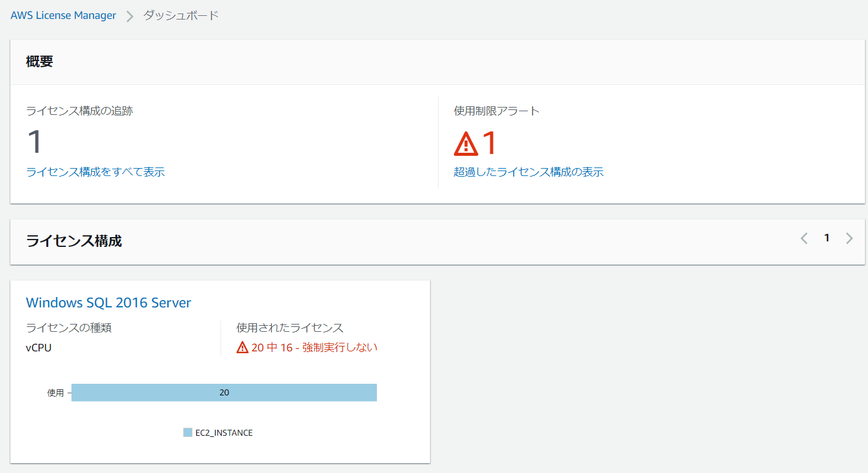The width and height of the screenshot is (868, 473).
Task: Open the Windows SQL 2016 Server configuration
Action: (x=109, y=302)
